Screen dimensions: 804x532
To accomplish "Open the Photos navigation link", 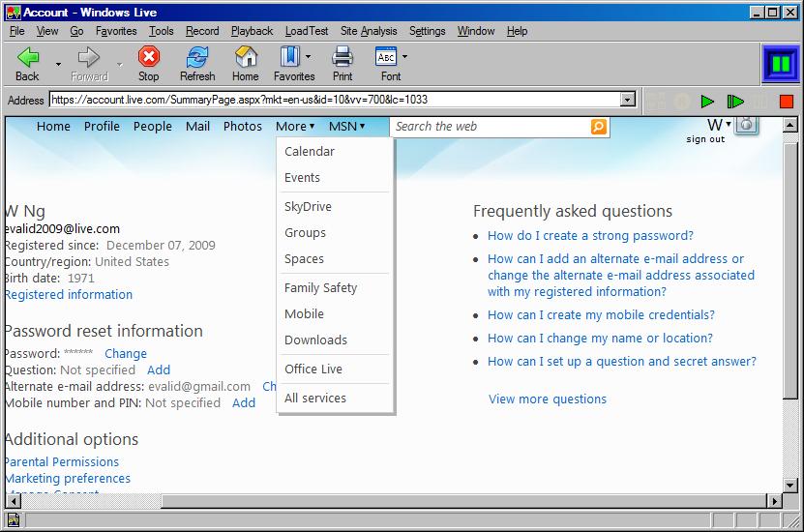I will (243, 126).
